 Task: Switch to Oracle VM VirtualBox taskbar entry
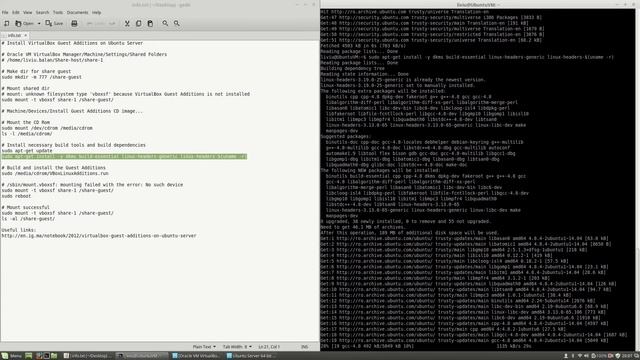pos(196,356)
